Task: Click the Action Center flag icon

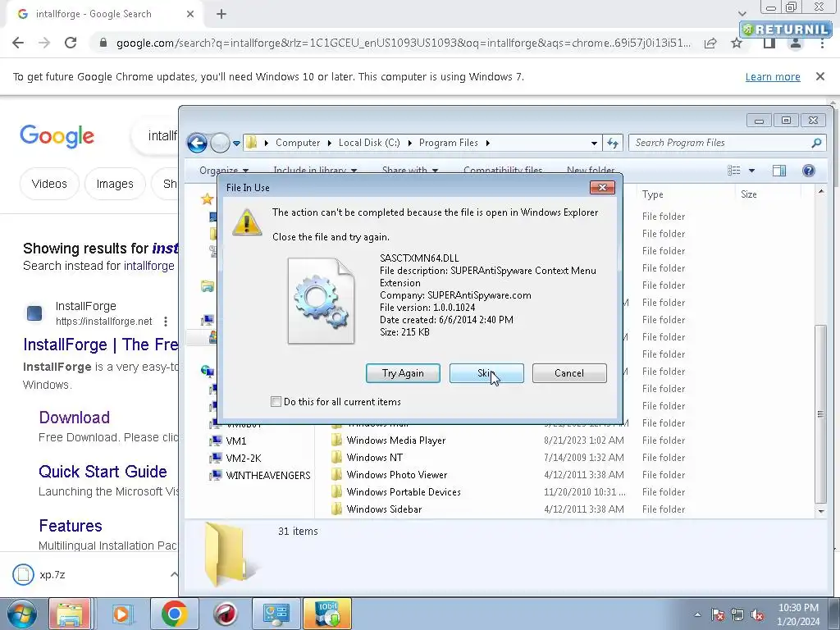Action: tap(717, 614)
